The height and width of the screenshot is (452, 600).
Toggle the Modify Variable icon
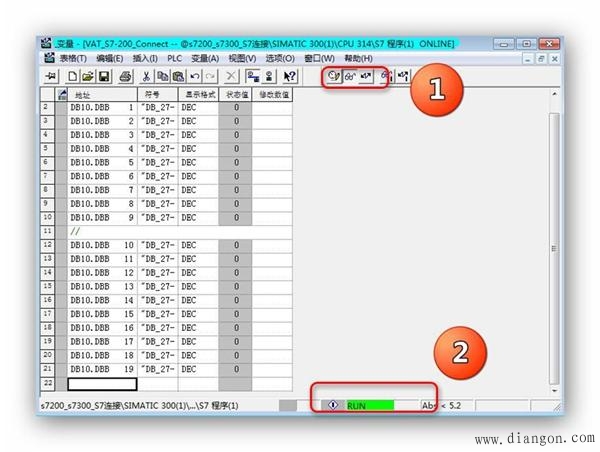[366, 76]
